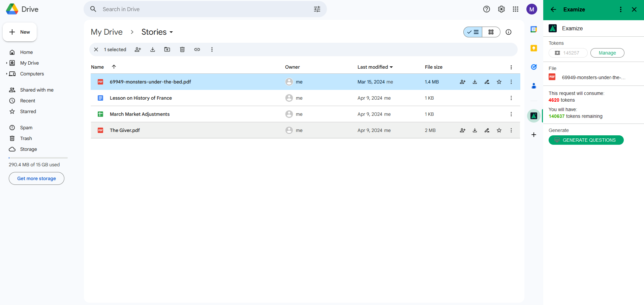The image size is (644, 305).
Task: Click Get more storage
Action: 36,178
